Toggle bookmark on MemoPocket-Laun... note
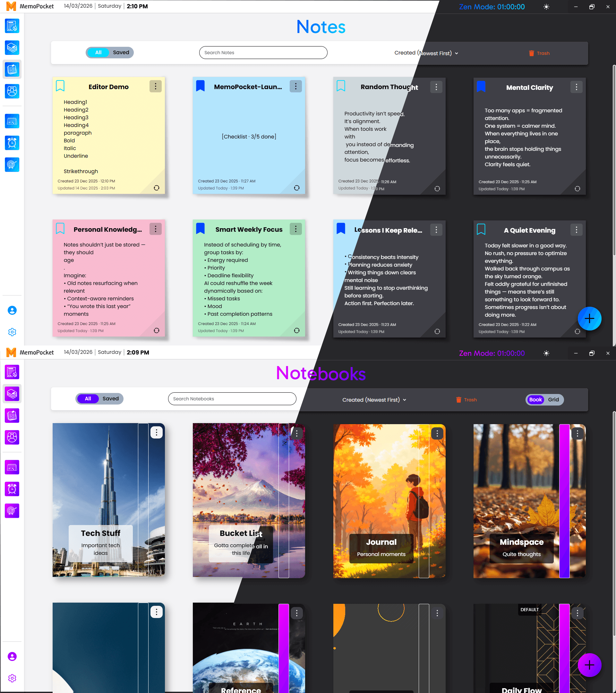 tap(201, 86)
